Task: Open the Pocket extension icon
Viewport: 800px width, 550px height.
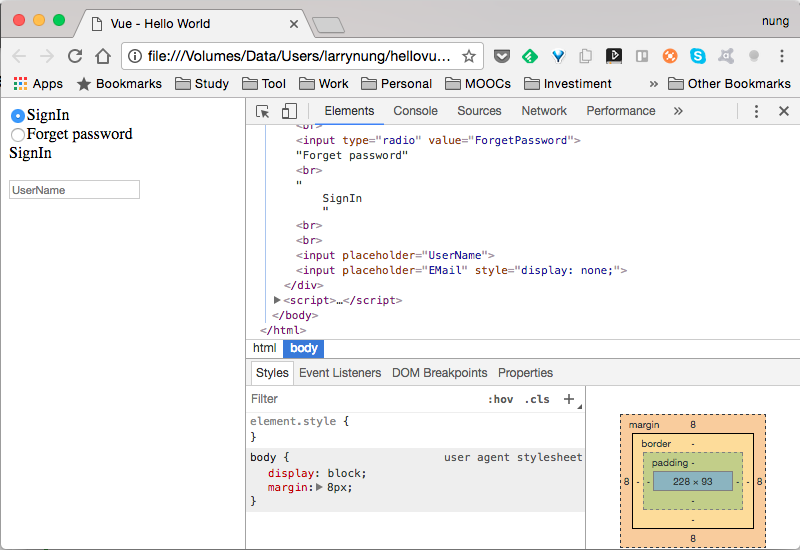Action: pyautogui.click(x=502, y=56)
